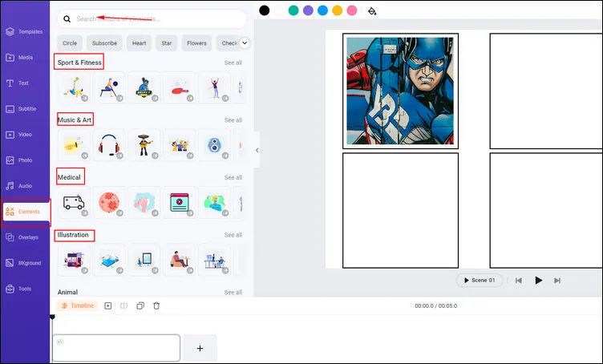
Task: Expand the tag chips dropdown arrow
Action: point(245,43)
